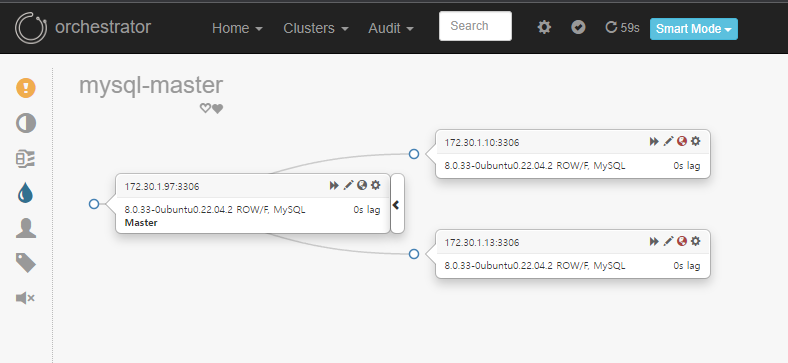Click the outlined heart under mysql-master
The width and height of the screenshot is (788, 363).
[205, 108]
